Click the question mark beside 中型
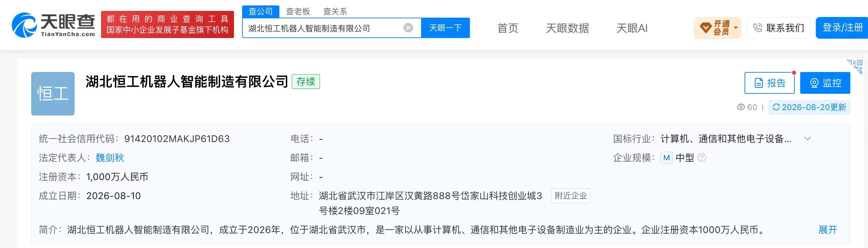Image resolution: width=868 pixels, height=248 pixels. coord(702,158)
